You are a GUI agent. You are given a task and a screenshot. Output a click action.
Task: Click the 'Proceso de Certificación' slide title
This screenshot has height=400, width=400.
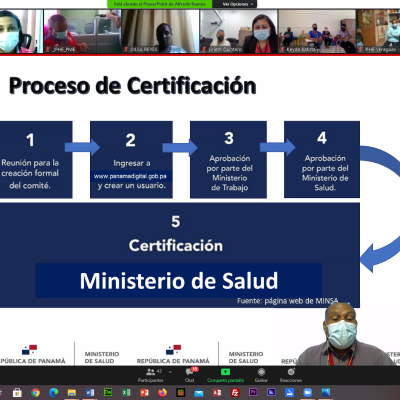[x=132, y=86]
